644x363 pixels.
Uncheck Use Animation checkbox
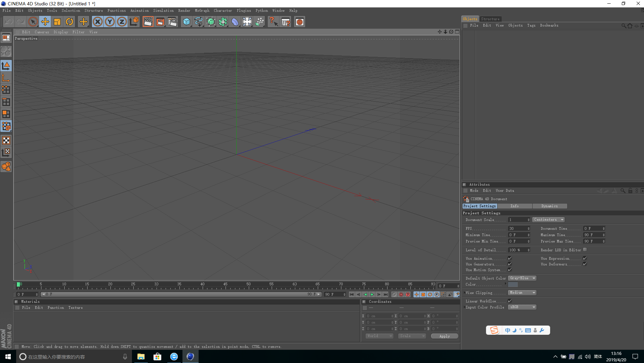click(x=510, y=258)
